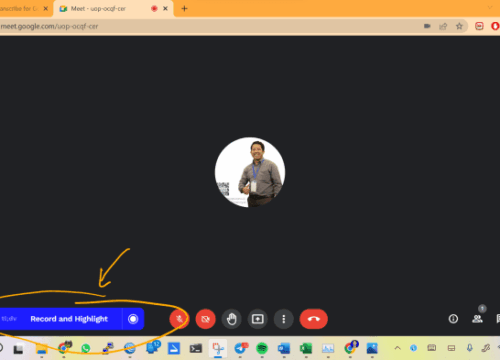Viewport: 500px width, 360px height.
Task: Open the red square browser extension icon
Action: [x=479, y=26]
